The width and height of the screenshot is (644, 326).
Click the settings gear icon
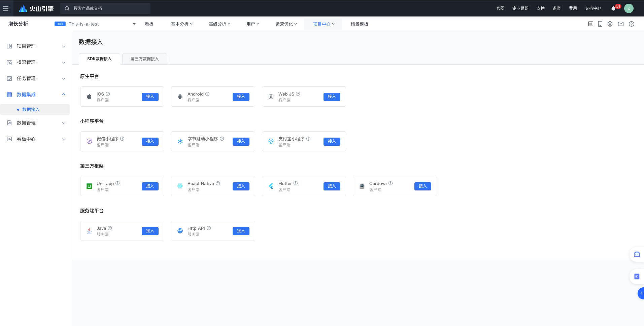pos(610,24)
